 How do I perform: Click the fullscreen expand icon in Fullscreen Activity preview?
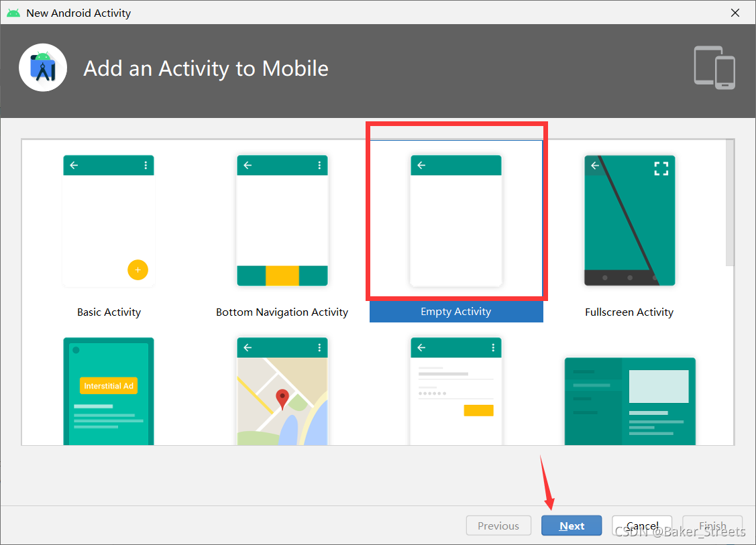click(x=661, y=169)
